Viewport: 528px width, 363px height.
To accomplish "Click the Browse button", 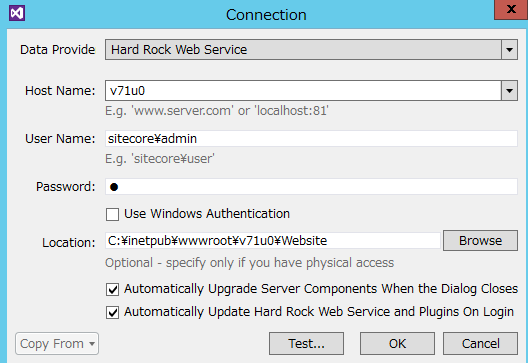I will (480, 240).
